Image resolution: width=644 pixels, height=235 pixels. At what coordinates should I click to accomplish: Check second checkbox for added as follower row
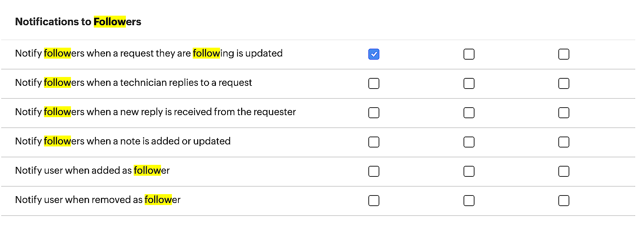pyautogui.click(x=469, y=171)
